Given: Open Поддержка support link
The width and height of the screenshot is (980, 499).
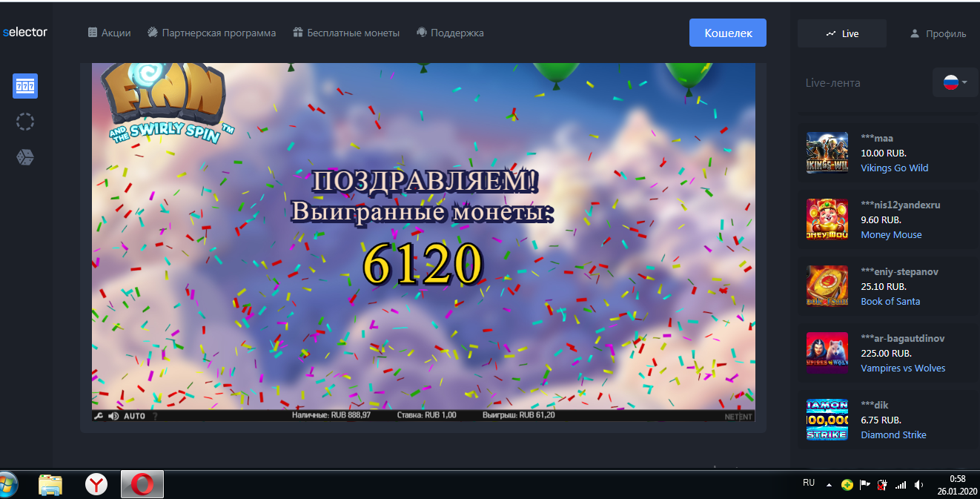Looking at the screenshot, I should tap(450, 33).
